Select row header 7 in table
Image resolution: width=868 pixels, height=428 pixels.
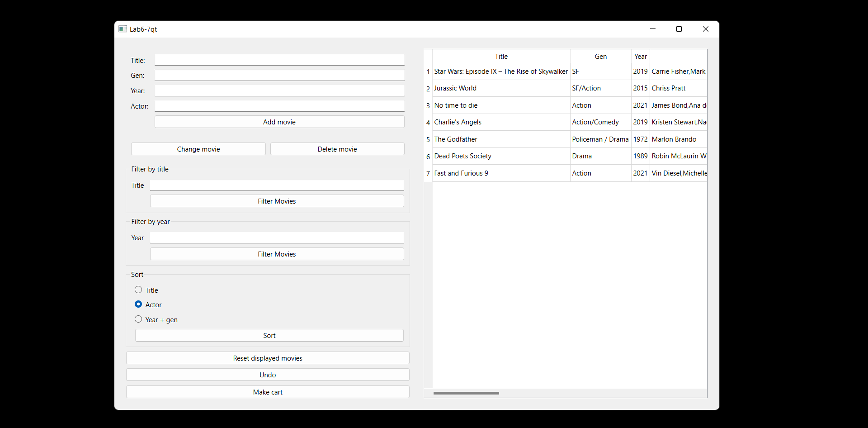click(428, 173)
